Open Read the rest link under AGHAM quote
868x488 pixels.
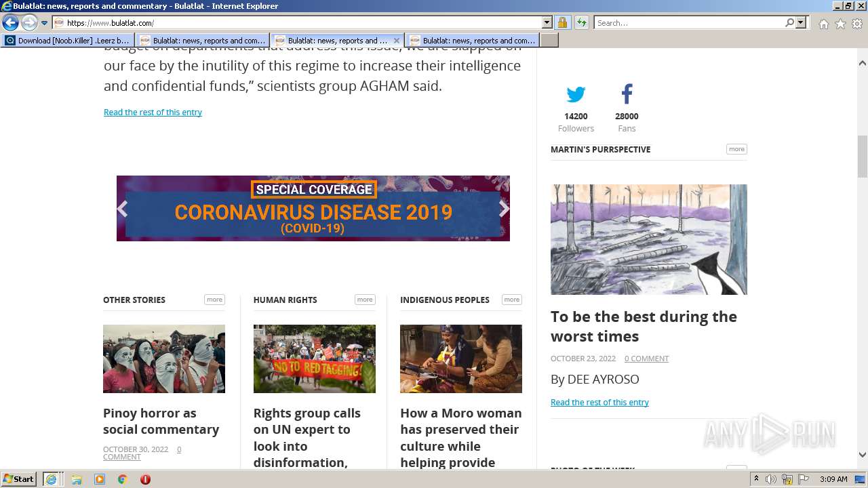(x=153, y=113)
